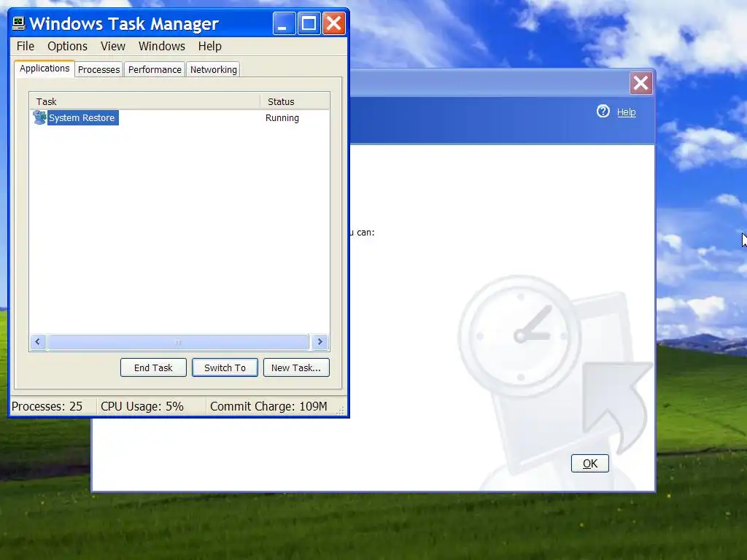Close the Windows Task Manager window
This screenshot has height=560, width=747.
pyautogui.click(x=334, y=23)
